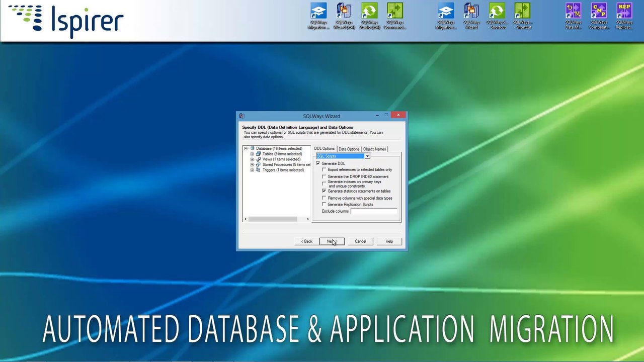The image size is (644, 362).
Task: Open the SQL Scripts dropdown list
Action: [367, 156]
